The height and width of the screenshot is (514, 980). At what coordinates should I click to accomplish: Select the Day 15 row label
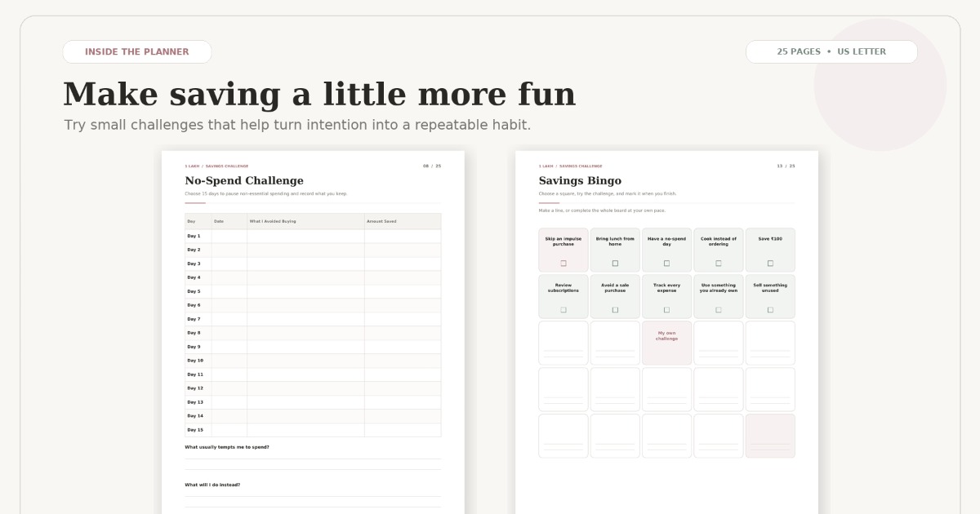[x=195, y=430]
